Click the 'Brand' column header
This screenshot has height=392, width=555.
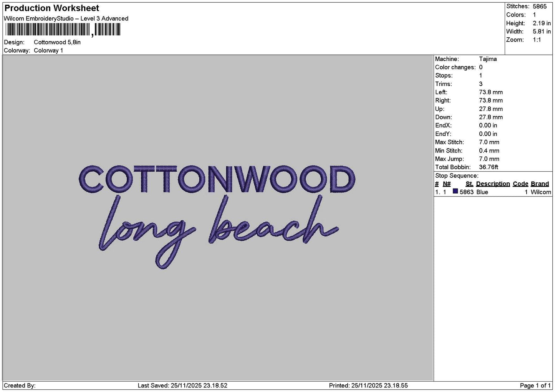point(540,184)
